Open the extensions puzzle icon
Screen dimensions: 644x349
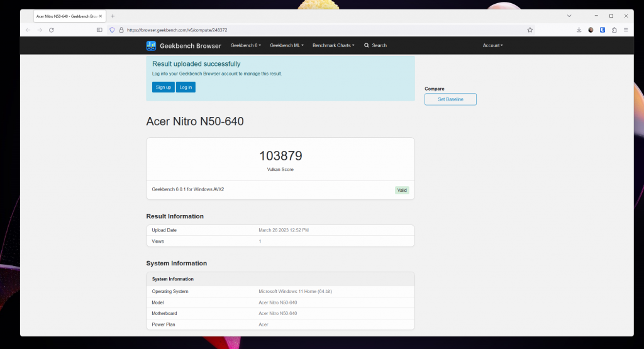pos(614,30)
